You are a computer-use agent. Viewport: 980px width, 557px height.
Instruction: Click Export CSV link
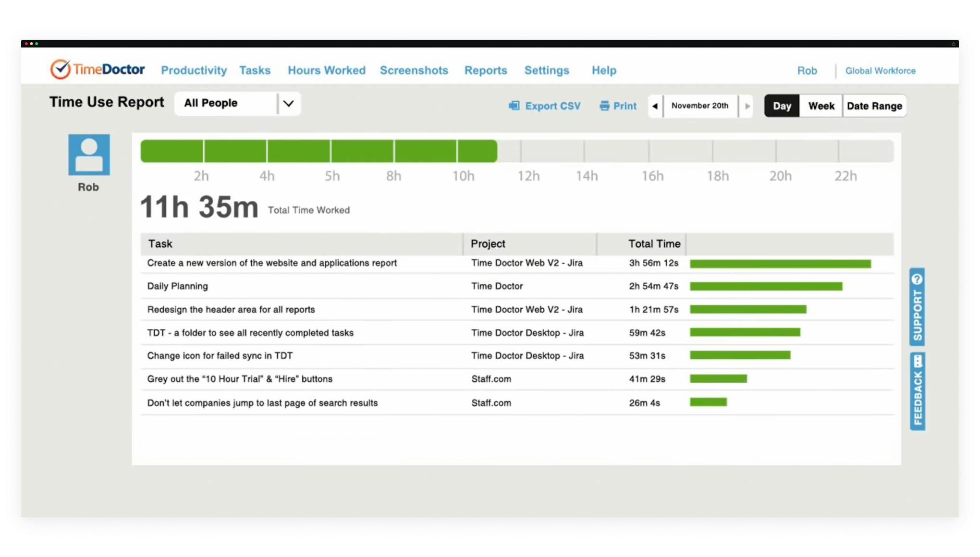click(545, 106)
